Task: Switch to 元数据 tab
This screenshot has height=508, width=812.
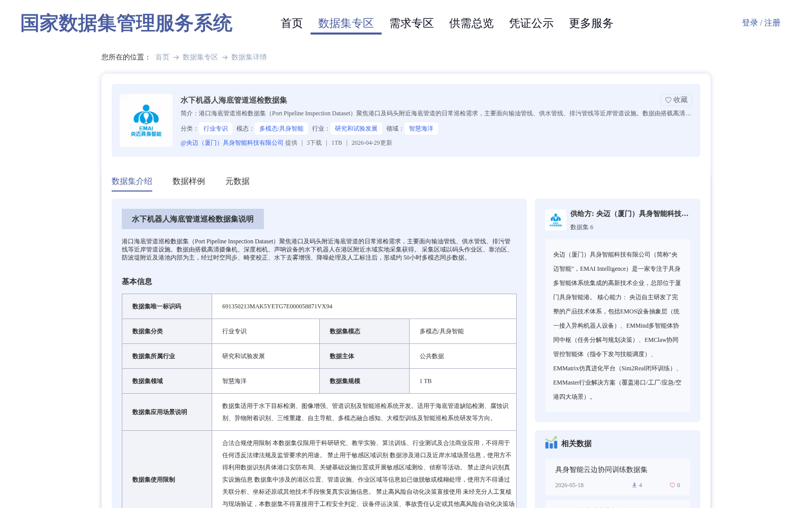Action: (238, 181)
